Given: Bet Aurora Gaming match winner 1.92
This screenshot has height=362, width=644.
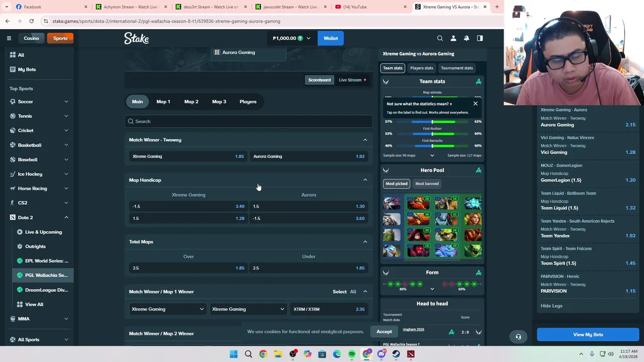Looking at the screenshot, I should [x=309, y=156].
